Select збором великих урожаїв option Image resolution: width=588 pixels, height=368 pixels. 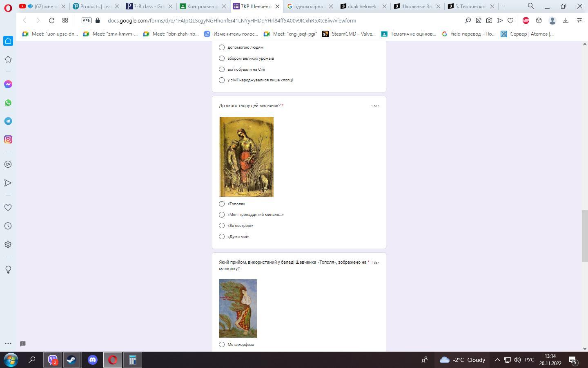222,58
